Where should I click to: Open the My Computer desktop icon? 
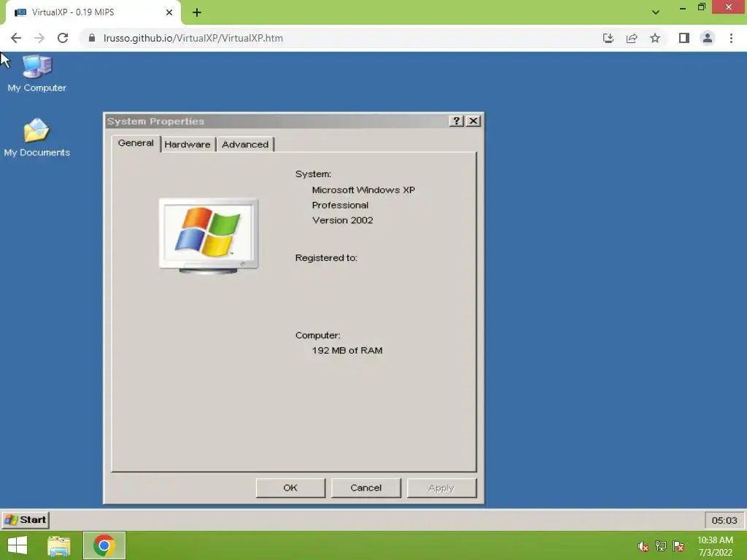36,73
